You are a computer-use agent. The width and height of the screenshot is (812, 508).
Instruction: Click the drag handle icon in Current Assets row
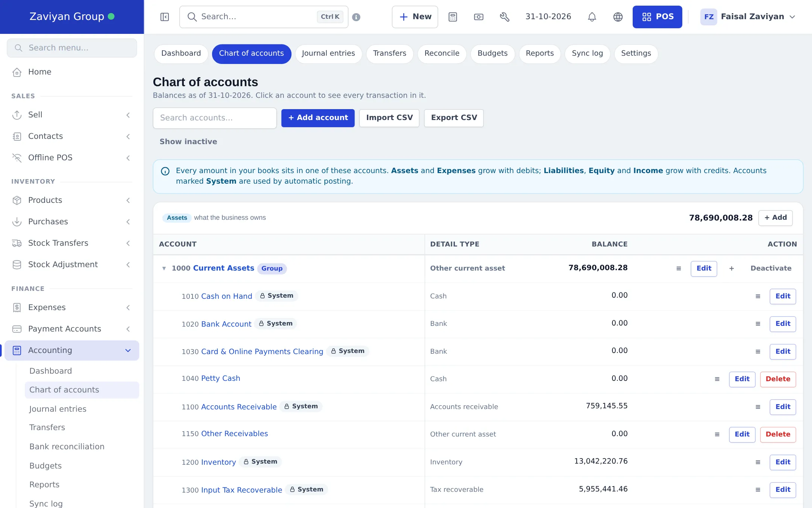679,268
